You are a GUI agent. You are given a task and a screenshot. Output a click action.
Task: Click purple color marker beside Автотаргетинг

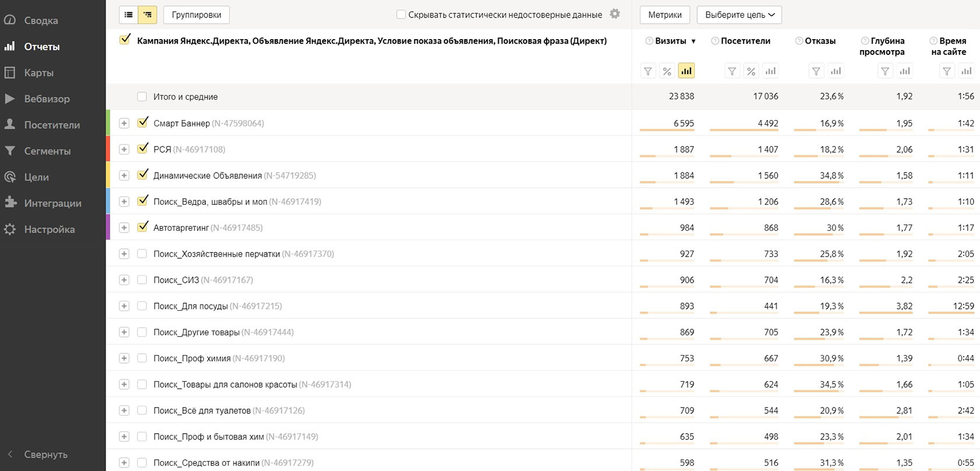[x=108, y=227]
